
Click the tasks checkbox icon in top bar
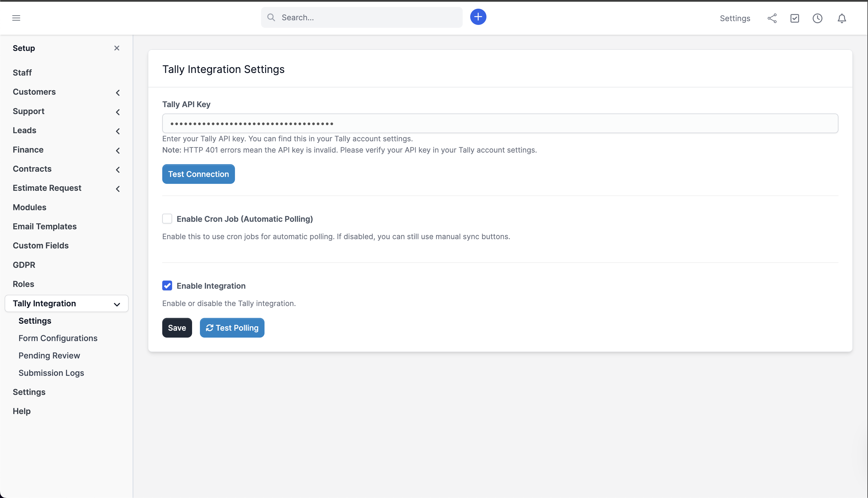point(795,19)
